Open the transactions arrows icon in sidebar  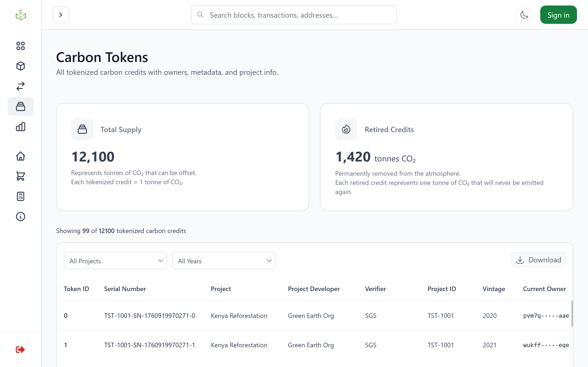point(20,86)
